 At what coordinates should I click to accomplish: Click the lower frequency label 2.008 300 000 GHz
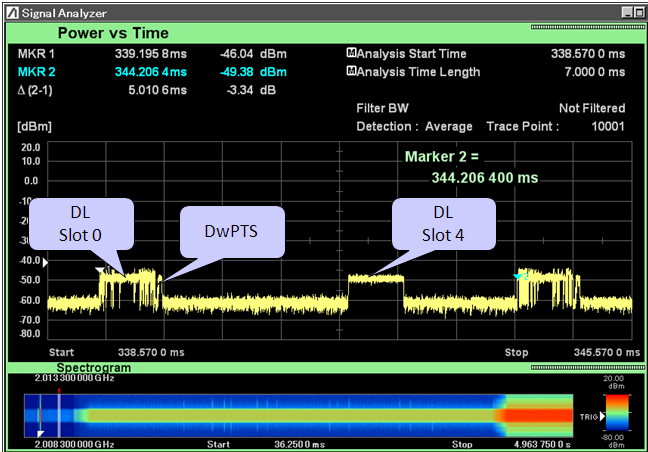click(74, 445)
